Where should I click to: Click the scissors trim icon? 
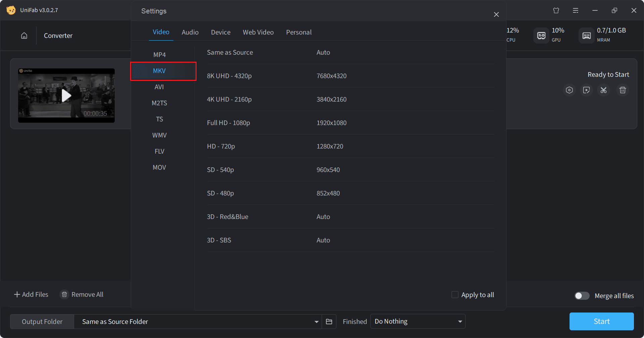pos(603,90)
